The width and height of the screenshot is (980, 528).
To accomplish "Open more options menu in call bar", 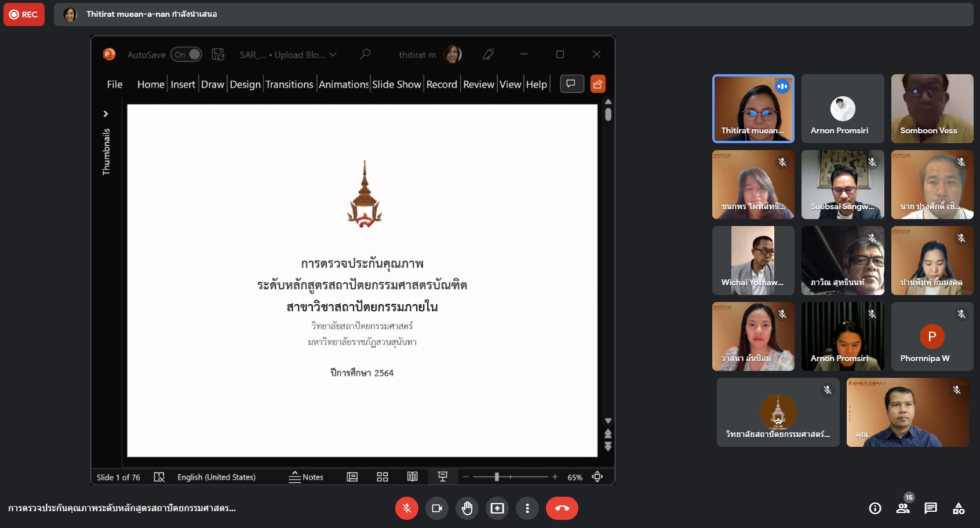I will pyautogui.click(x=527, y=508).
